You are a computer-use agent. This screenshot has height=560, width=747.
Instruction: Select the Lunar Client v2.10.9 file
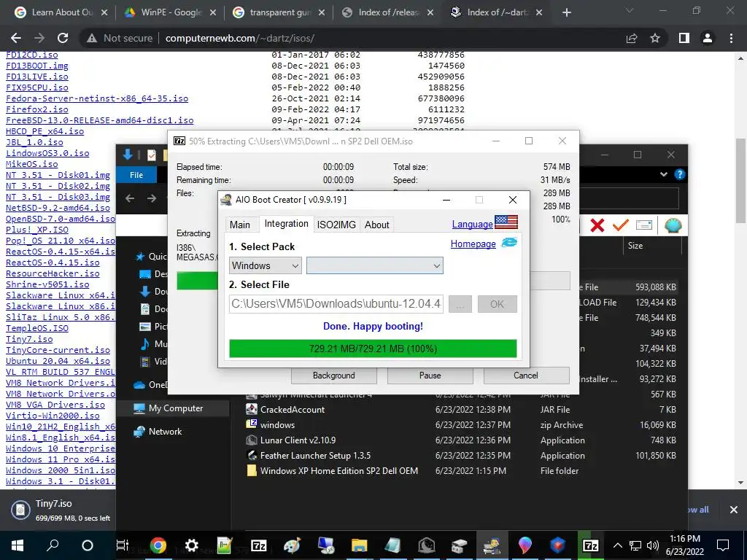click(298, 440)
